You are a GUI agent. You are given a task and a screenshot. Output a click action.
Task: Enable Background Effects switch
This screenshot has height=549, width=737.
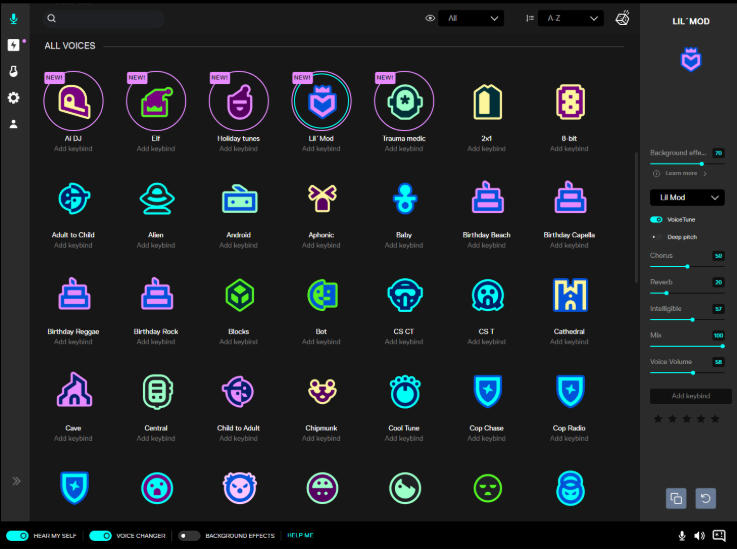[189, 536]
